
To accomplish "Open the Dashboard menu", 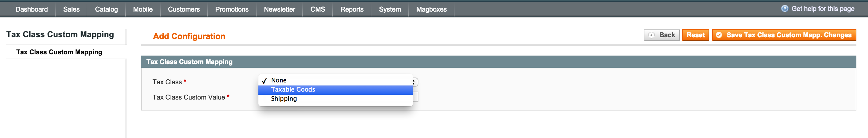I will [32, 9].
